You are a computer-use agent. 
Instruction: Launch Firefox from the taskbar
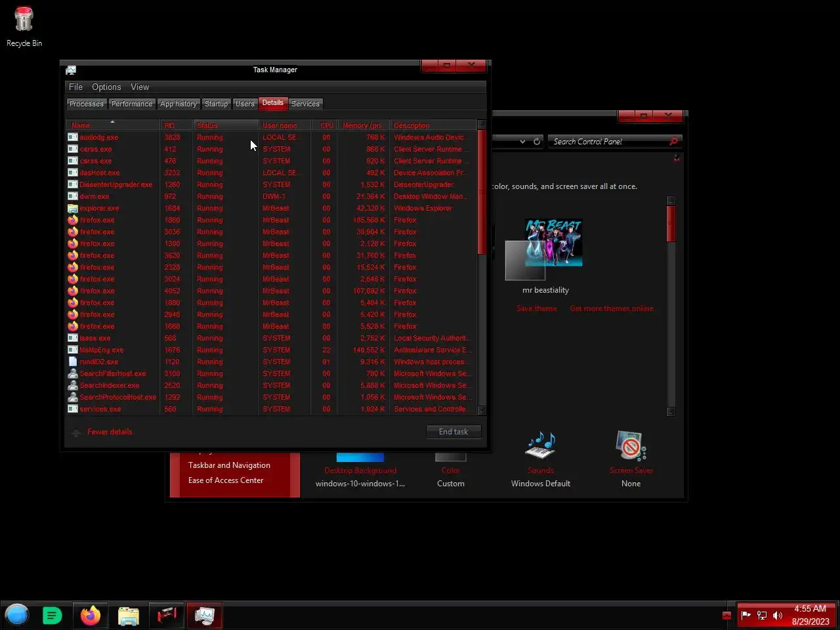point(91,616)
